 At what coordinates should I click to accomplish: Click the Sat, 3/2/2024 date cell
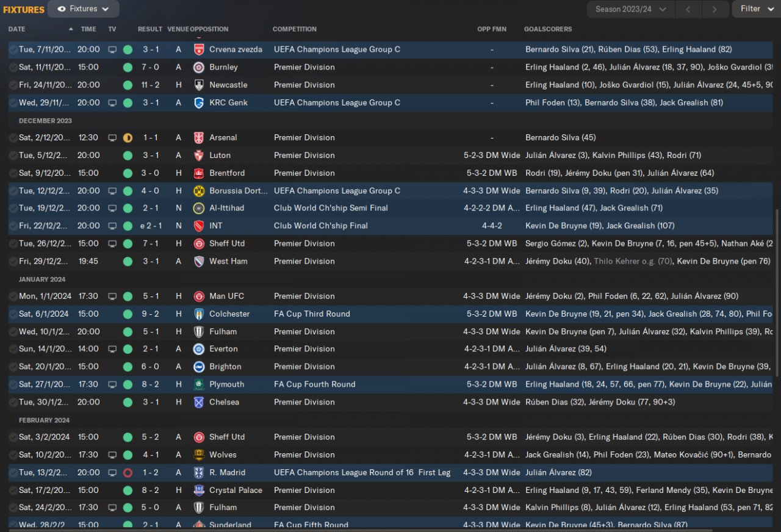click(x=44, y=437)
